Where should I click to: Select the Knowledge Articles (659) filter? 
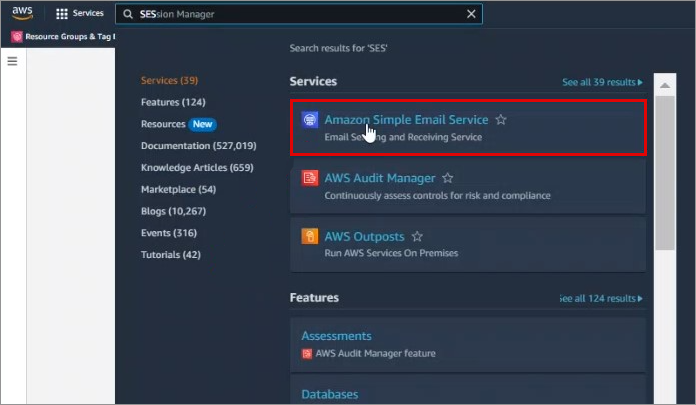(197, 167)
